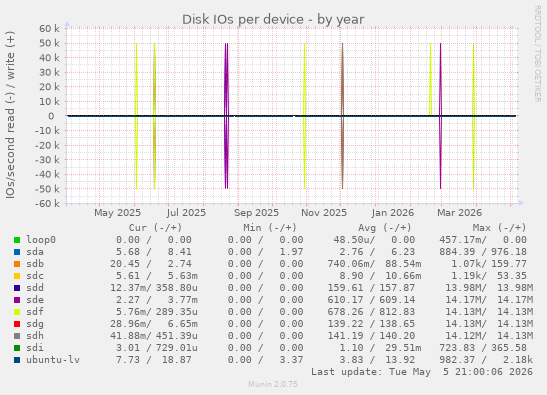547x395 pixels.
Task: Click sdf average value '678.26 / 812.83'
Action: (x=371, y=312)
